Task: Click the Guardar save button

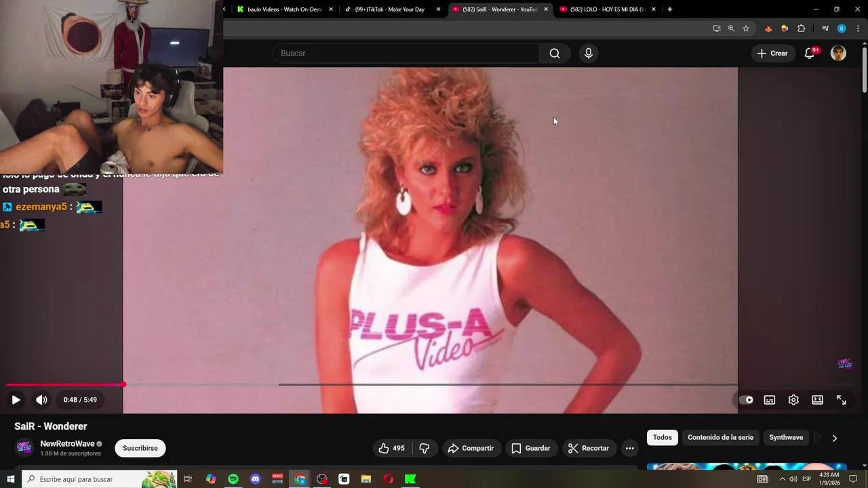Action: click(531, 448)
